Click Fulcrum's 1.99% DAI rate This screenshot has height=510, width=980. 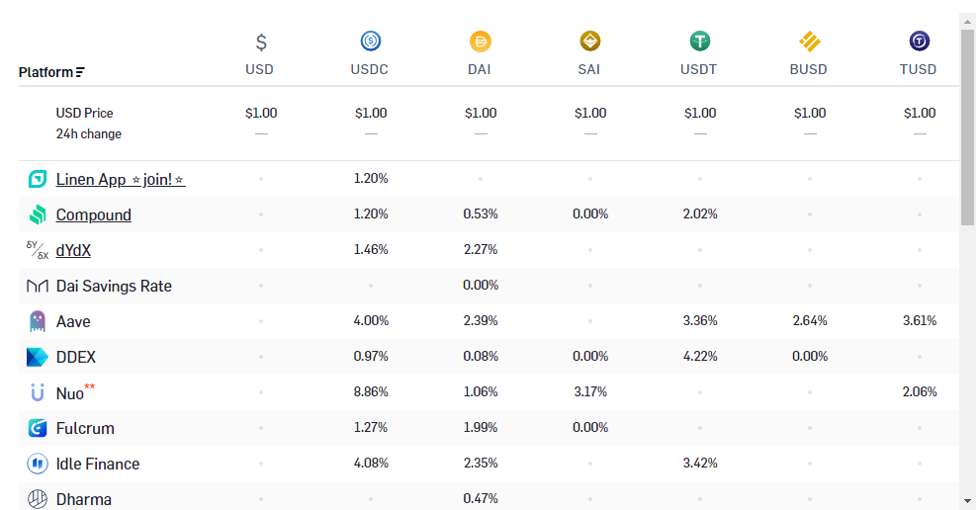click(x=481, y=428)
